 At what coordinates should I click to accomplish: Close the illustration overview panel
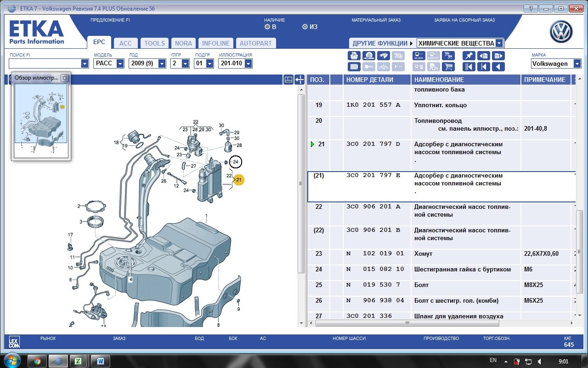[x=64, y=78]
